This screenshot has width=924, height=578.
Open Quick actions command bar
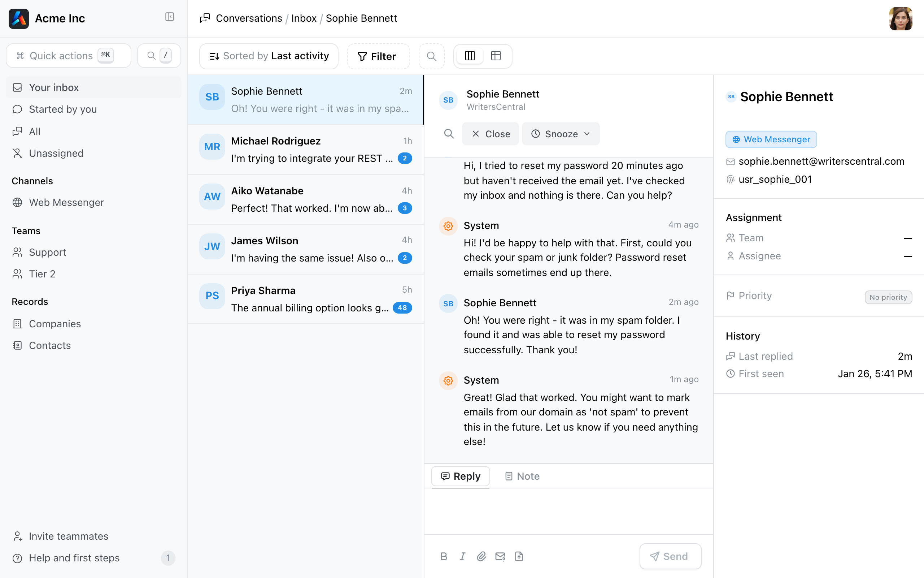tap(68, 56)
